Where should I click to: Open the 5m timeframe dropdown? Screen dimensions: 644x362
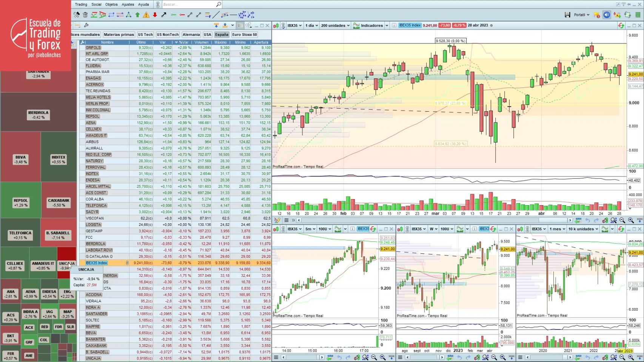[310, 229]
